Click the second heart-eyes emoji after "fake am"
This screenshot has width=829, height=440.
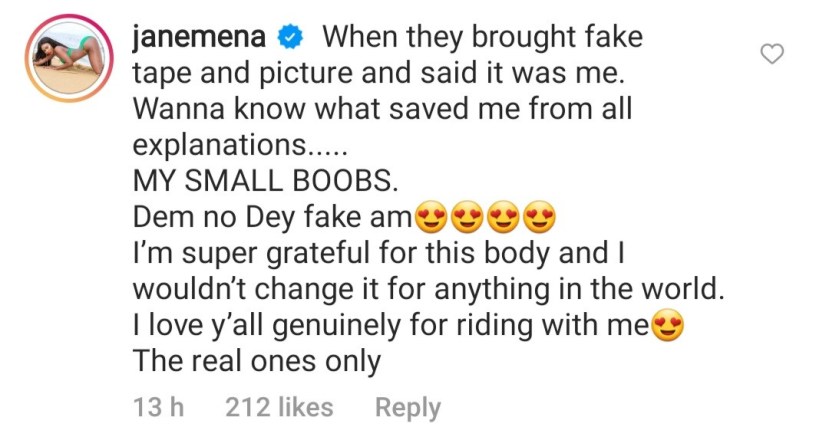468,217
